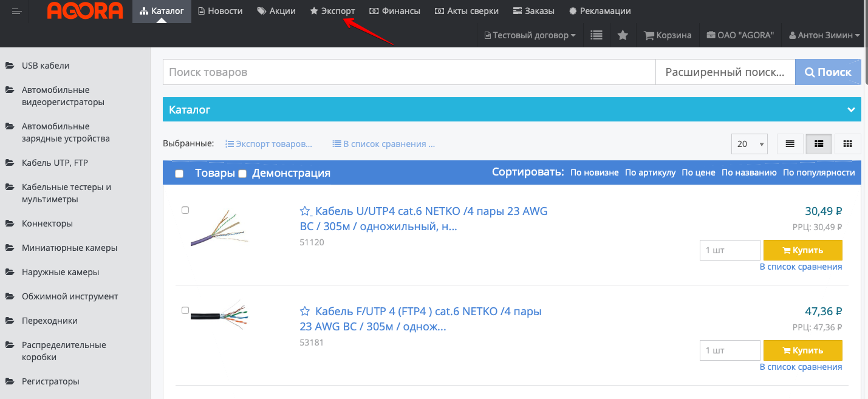The image size is (868, 399).
Task: Open the Тестовый договор dropdown
Action: [530, 35]
